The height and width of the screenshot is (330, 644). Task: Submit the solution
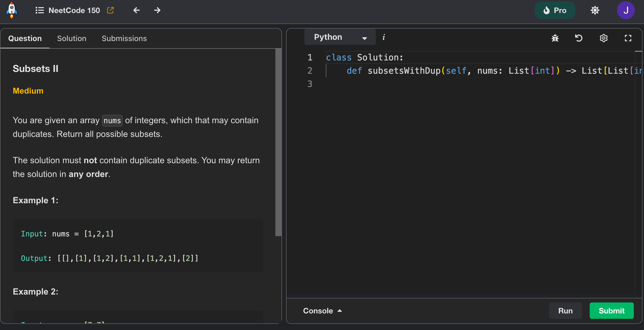[612, 311]
